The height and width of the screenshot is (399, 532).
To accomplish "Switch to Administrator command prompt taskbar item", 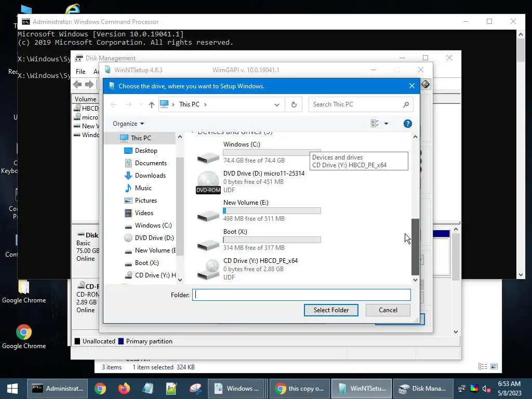I will [57, 389].
